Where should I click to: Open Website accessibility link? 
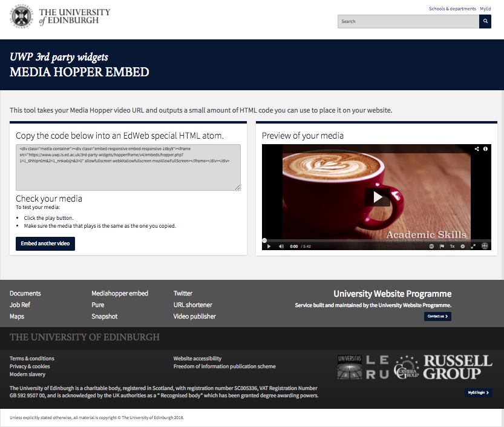coord(197,359)
